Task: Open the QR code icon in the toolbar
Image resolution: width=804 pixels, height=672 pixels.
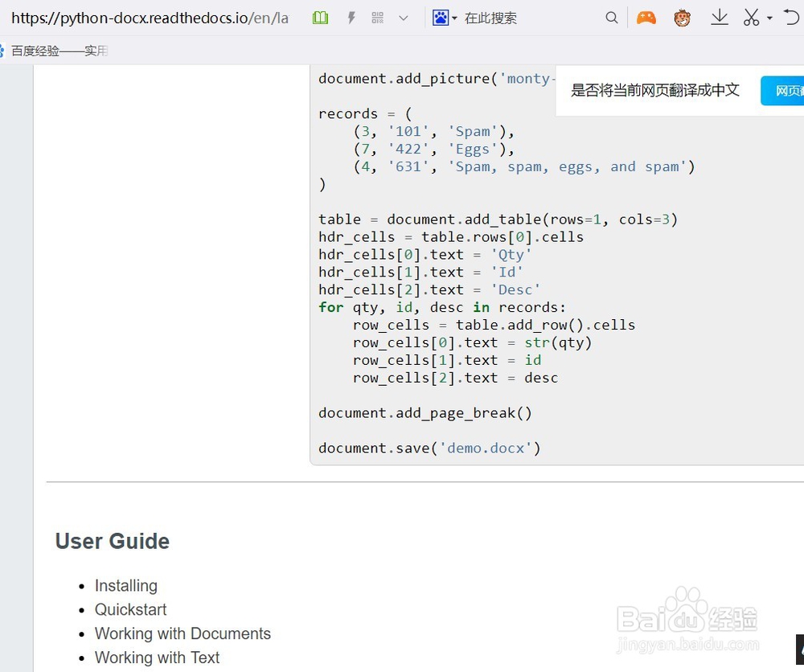Action: [377, 17]
